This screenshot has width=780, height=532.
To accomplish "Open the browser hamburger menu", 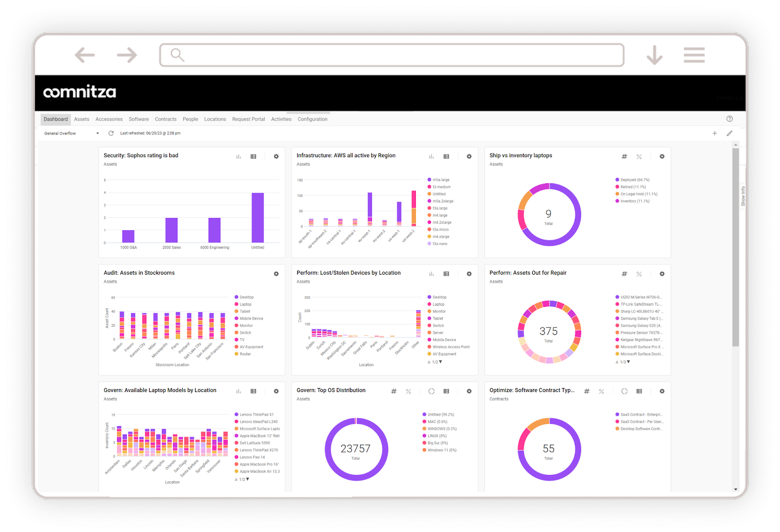I will (694, 55).
